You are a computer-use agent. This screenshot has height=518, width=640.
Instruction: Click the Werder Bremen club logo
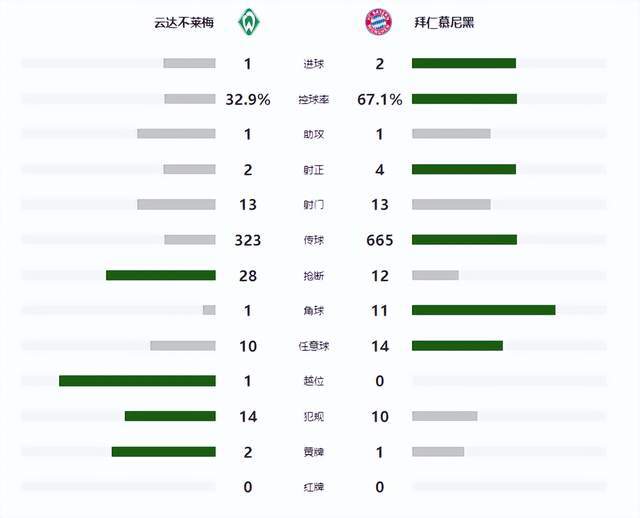pos(248,21)
